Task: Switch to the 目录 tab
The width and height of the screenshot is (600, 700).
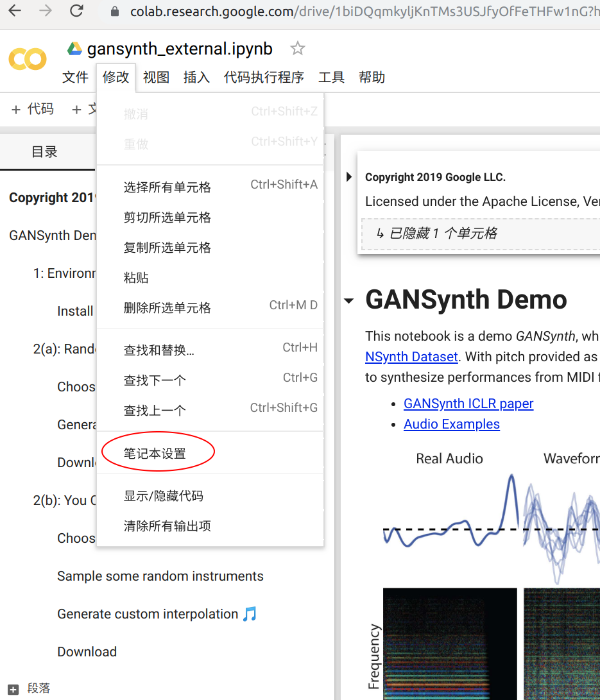Action: tap(45, 152)
